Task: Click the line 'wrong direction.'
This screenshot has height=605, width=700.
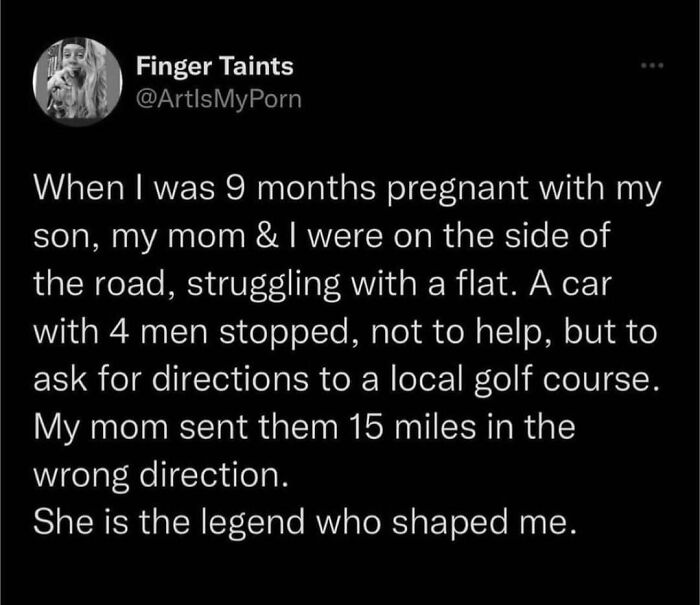Action: pos(161,476)
